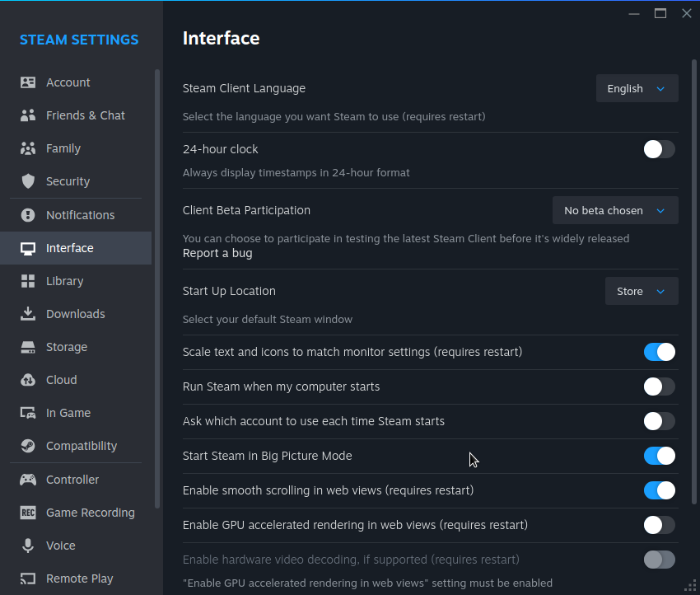Click the Interface monitor icon
700x595 pixels.
pos(28,248)
